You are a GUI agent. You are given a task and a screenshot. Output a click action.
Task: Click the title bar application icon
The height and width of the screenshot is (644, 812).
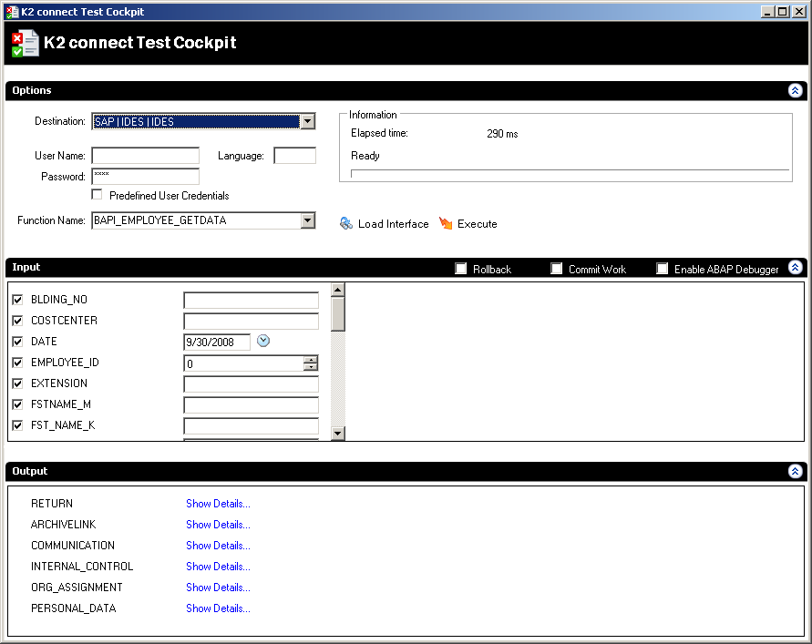point(13,12)
